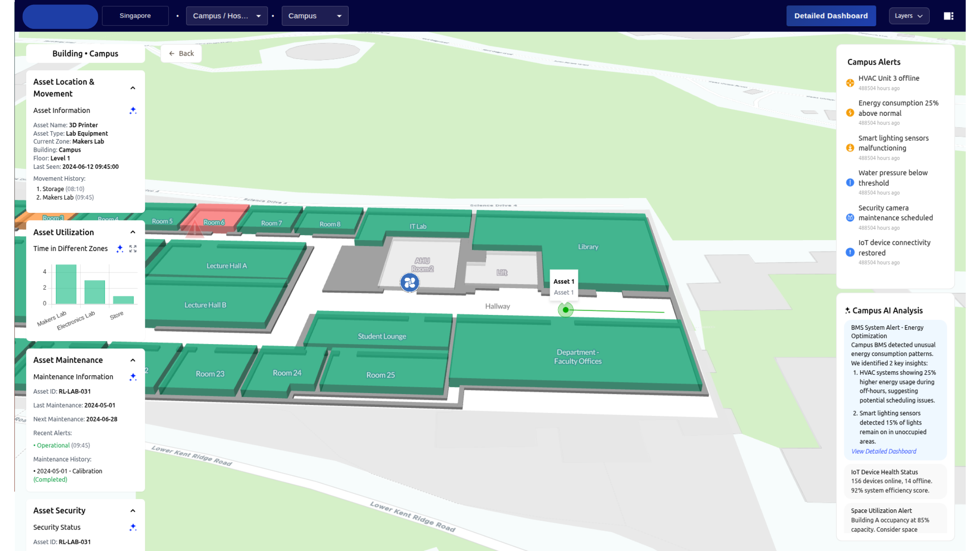Select the Electronics Lab bar in chart
This screenshot has height=551, width=980.
[94, 292]
